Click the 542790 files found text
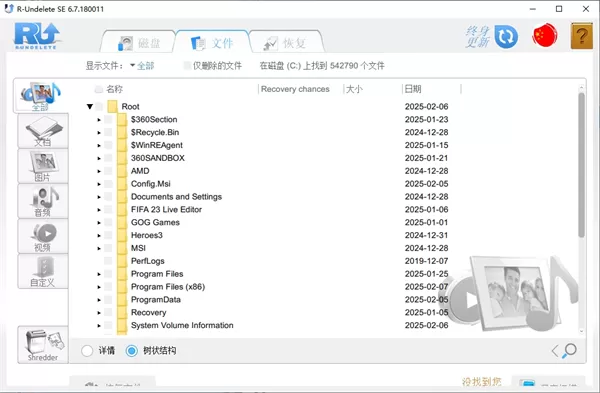Viewport: 600px width, 393px height. 322,66
